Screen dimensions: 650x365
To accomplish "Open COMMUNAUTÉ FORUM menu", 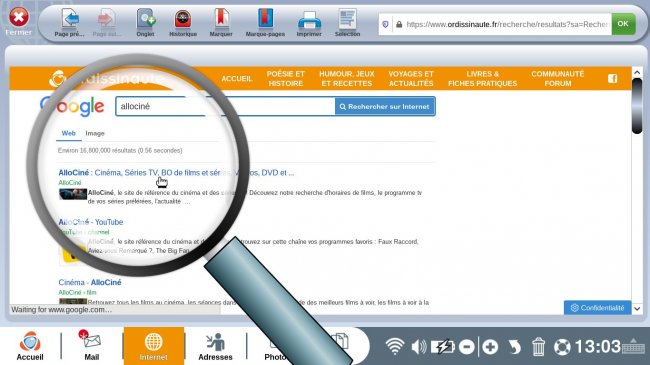I will coord(558,79).
